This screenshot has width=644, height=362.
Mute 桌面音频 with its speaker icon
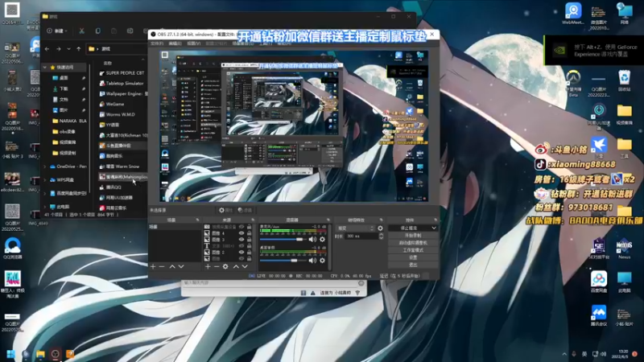point(312,260)
